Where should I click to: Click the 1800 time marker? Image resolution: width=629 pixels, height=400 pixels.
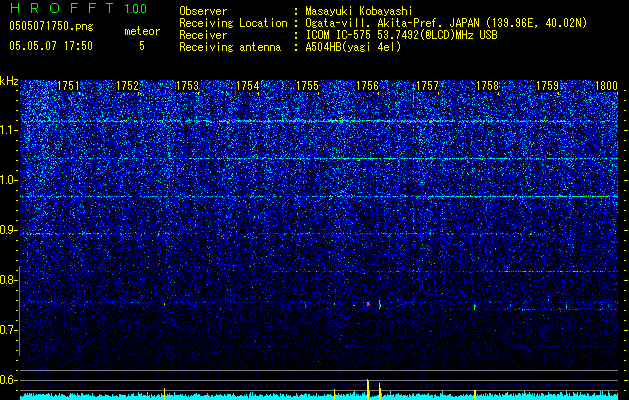tap(606, 86)
